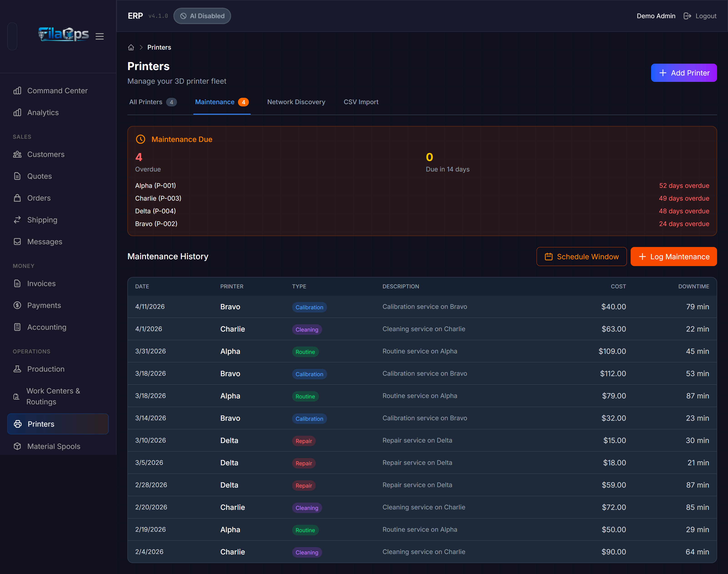
Task: Open Shipping in the sidebar
Action: [58, 220]
